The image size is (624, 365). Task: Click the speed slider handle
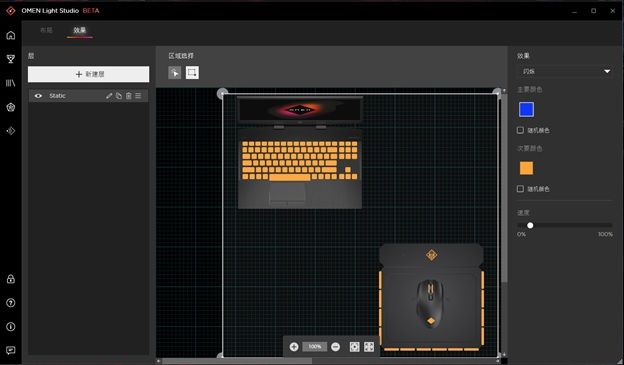[x=530, y=225]
